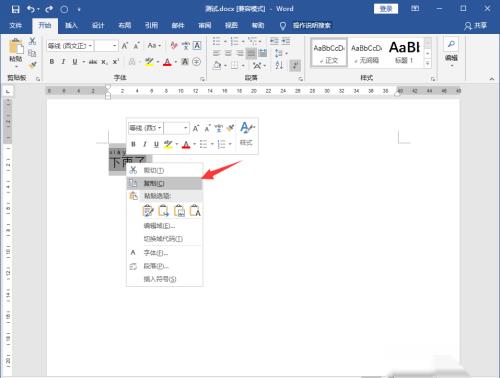
Task: Click the Decrease Indent icon
Action: tap(274, 41)
